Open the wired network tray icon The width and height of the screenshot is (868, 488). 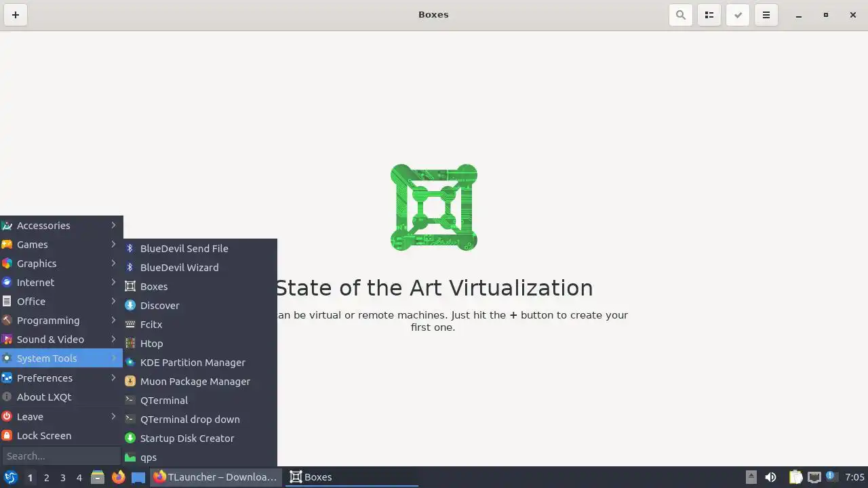[x=814, y=477]
